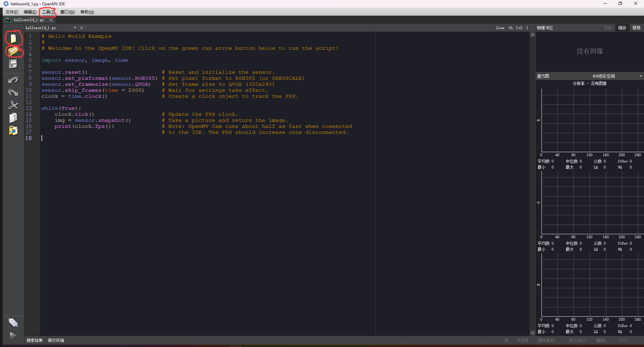
Task: Click the 驱动: drive status label
Action: pyautogui.click(x=601, y=340)
